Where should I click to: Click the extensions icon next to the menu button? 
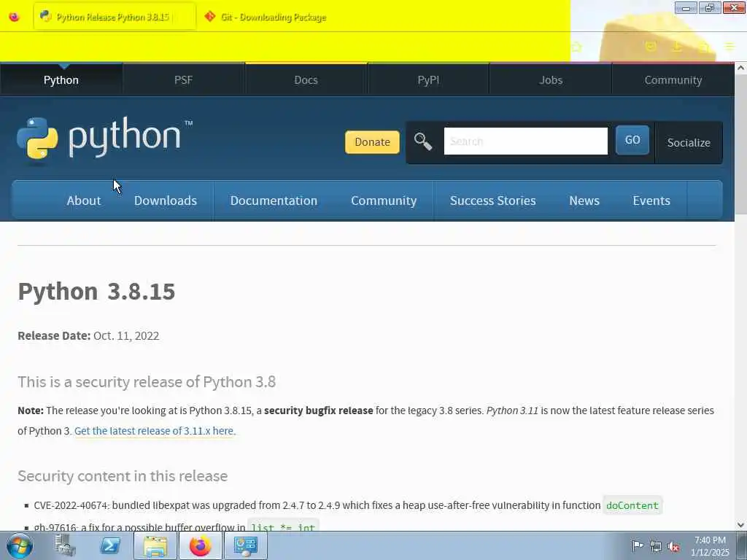704,46
